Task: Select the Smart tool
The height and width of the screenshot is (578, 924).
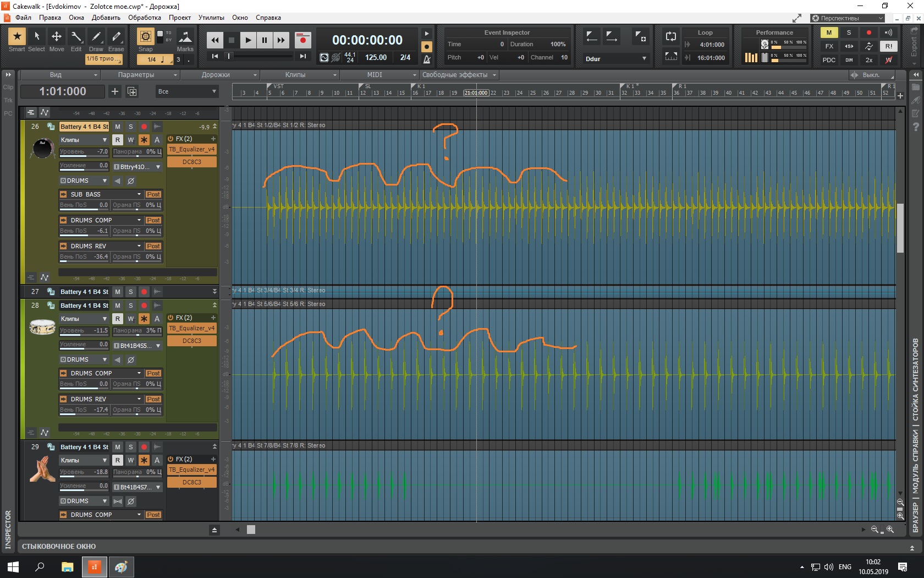Action: (17, 37)
